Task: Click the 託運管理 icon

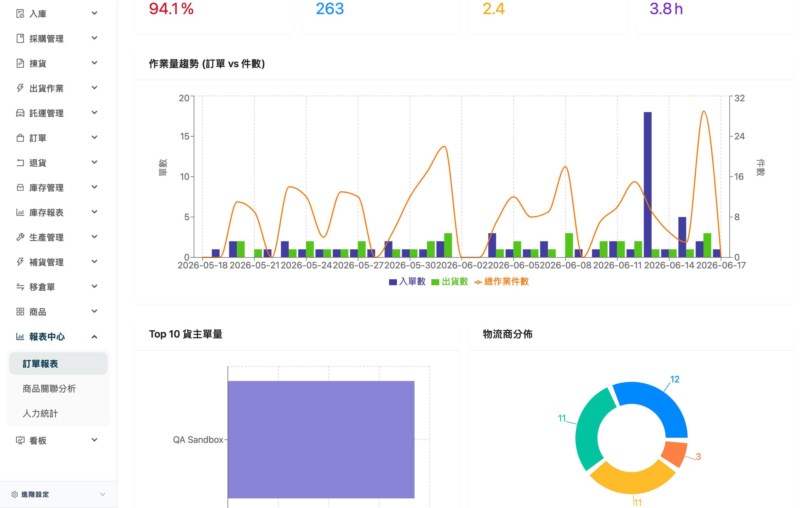Action: pyautogui.click(x=20, y=113)
